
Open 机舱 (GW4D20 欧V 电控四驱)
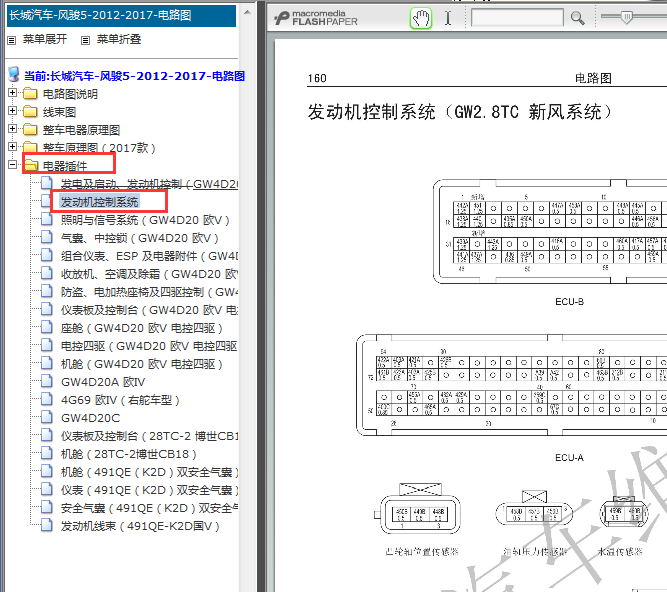click(142, 364)
